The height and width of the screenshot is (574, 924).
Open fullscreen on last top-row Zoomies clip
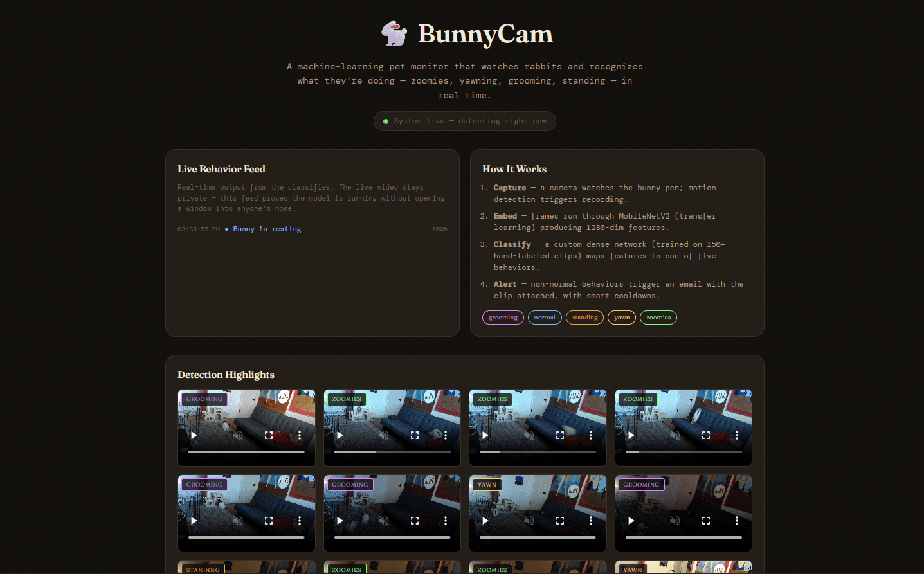[706, 435]
